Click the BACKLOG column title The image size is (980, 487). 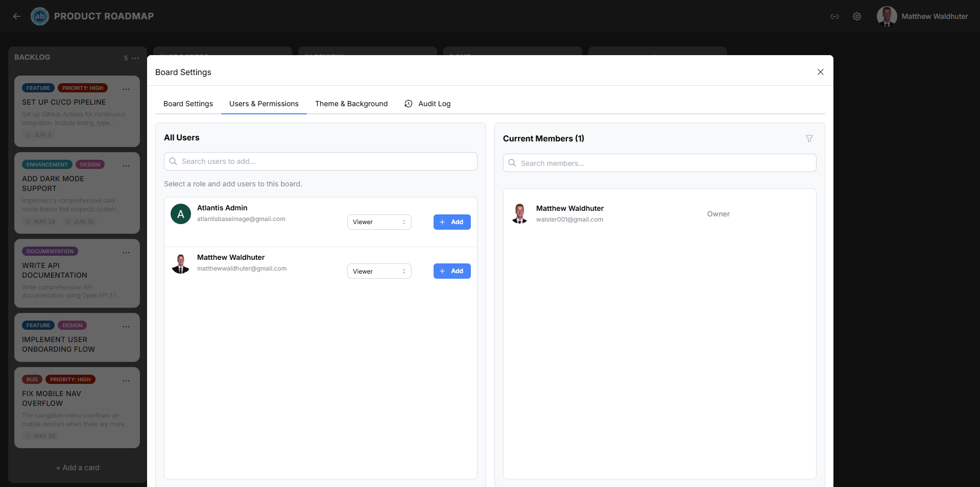(32, 57)
